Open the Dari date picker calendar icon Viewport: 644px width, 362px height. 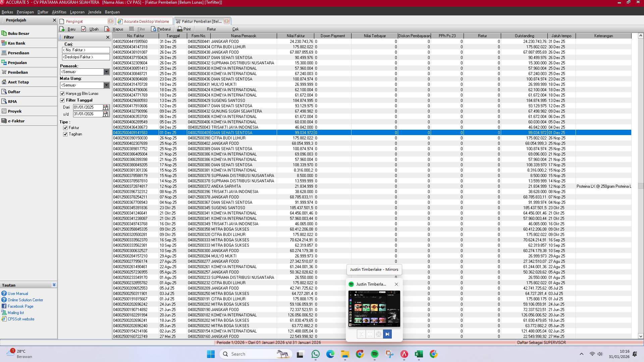click(x=106, y=107)
